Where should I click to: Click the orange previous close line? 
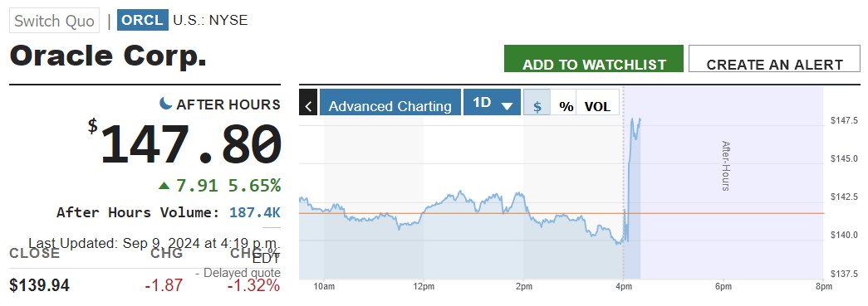point(562,213)
